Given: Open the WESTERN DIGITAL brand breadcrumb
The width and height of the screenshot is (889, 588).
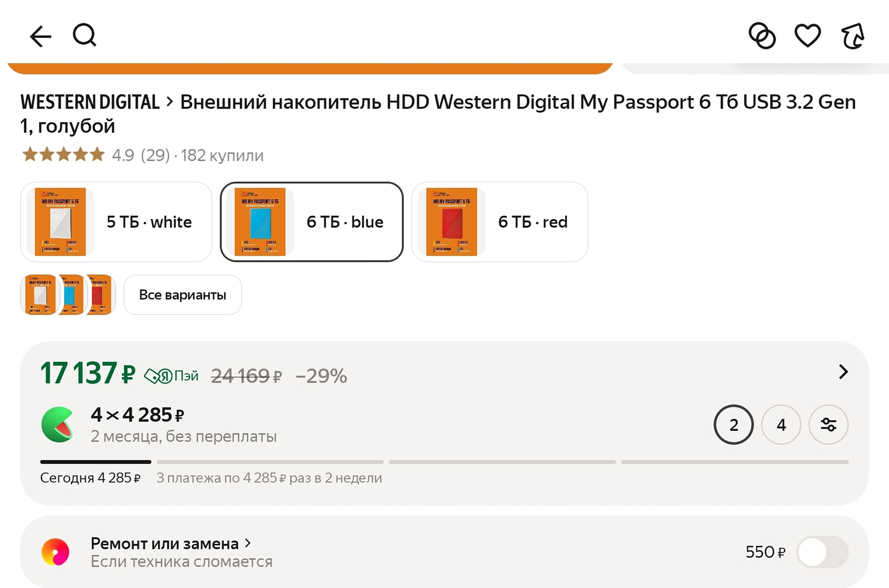Looking at the screenshot, I should coord(90,102).
